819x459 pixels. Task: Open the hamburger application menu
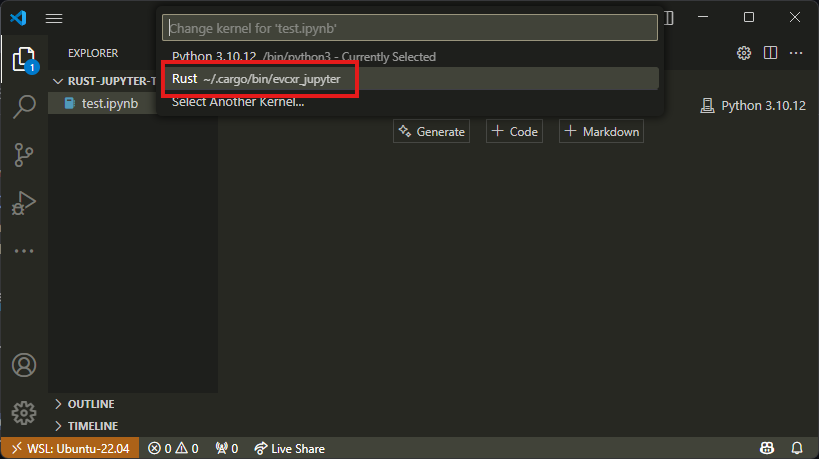(54, 18)
